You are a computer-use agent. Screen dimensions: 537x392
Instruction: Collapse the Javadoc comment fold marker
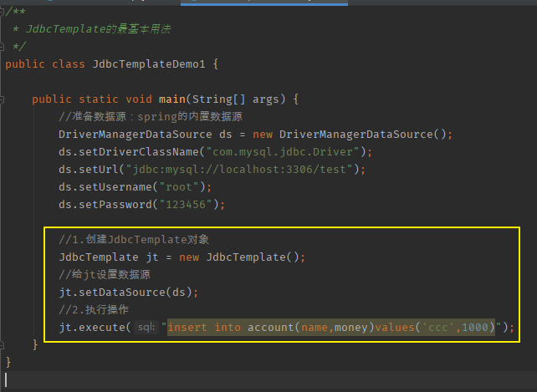(x=2, y=12)
